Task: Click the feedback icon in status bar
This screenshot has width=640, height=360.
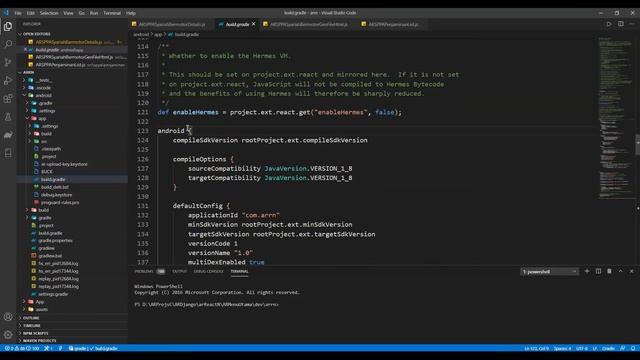Action: 623,348
